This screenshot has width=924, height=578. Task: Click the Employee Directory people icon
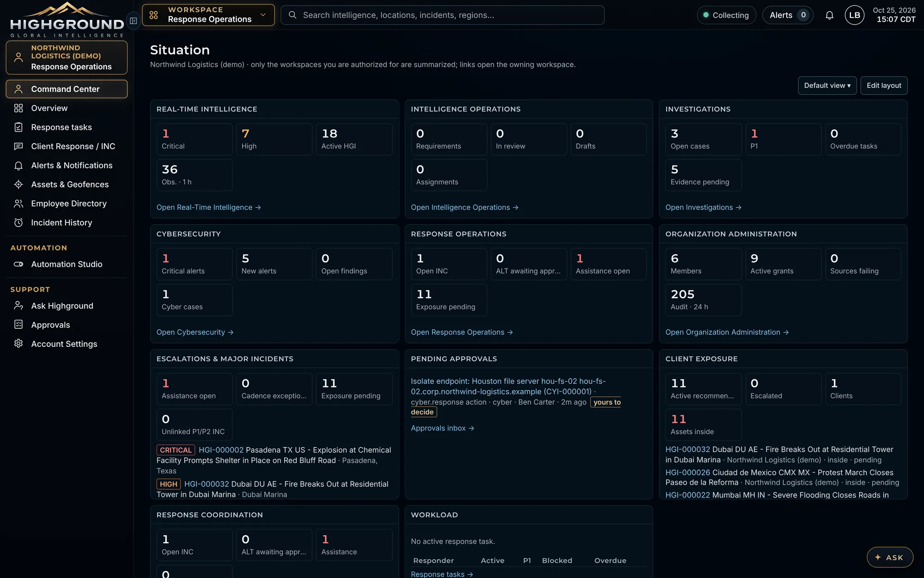pos(18,203)
